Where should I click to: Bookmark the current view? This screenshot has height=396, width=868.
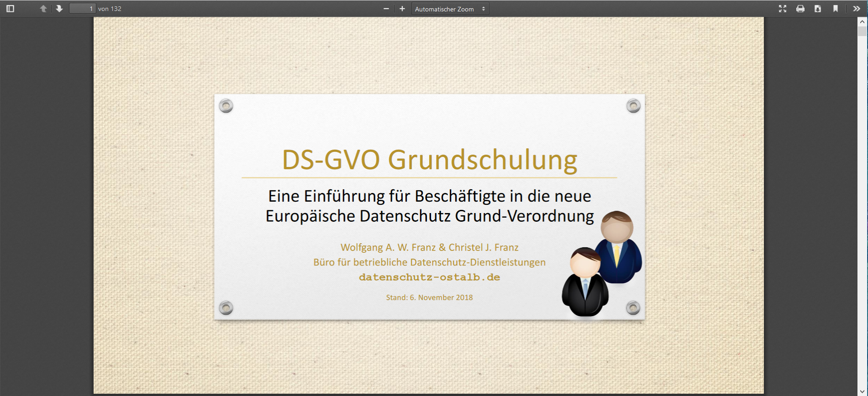(x=836, y=9)
